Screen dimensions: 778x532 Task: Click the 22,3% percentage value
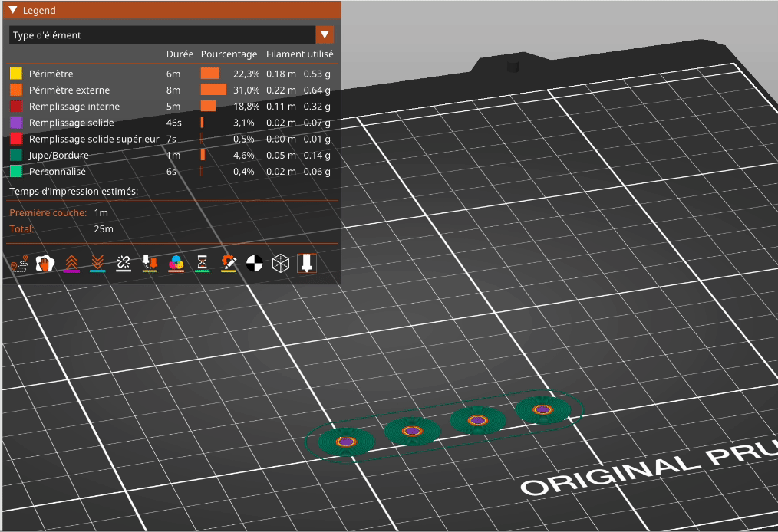[246, 74]
